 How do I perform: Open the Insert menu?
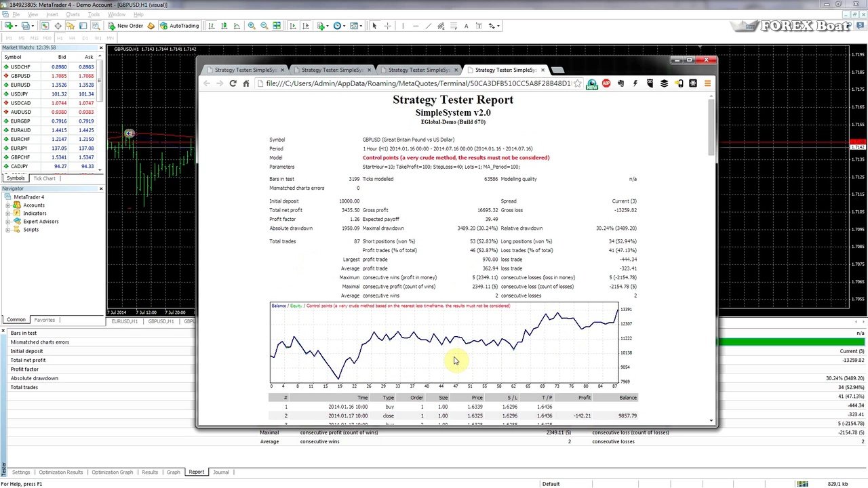click(x=52, y=14)
